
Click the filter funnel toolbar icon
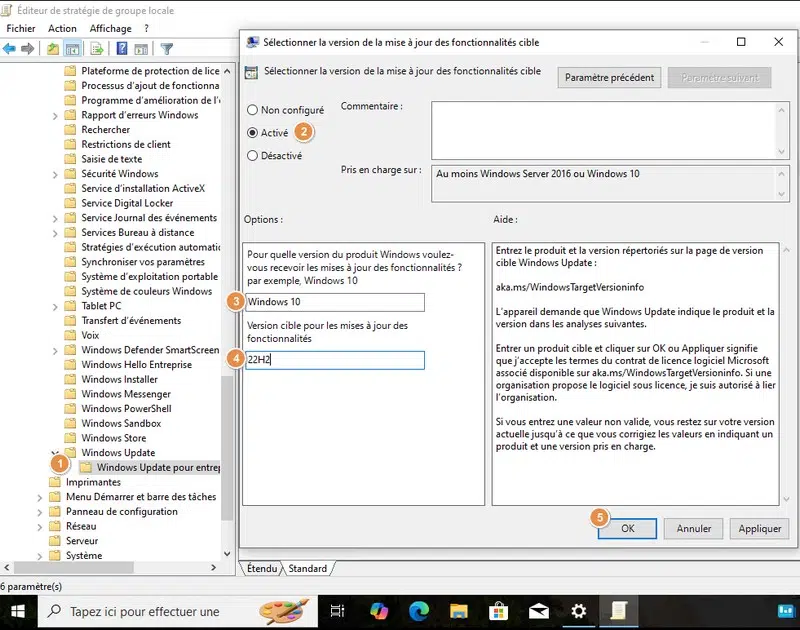[167, 48]
